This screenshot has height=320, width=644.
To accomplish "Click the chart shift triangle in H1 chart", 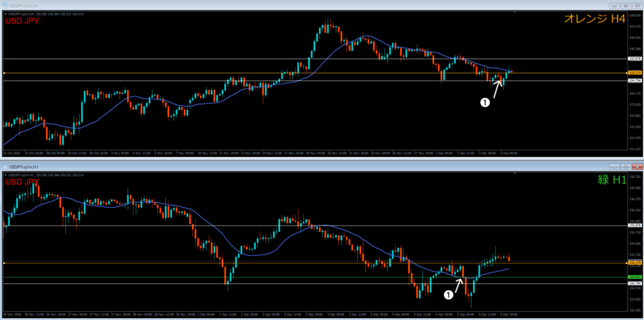I will (515, 174).
